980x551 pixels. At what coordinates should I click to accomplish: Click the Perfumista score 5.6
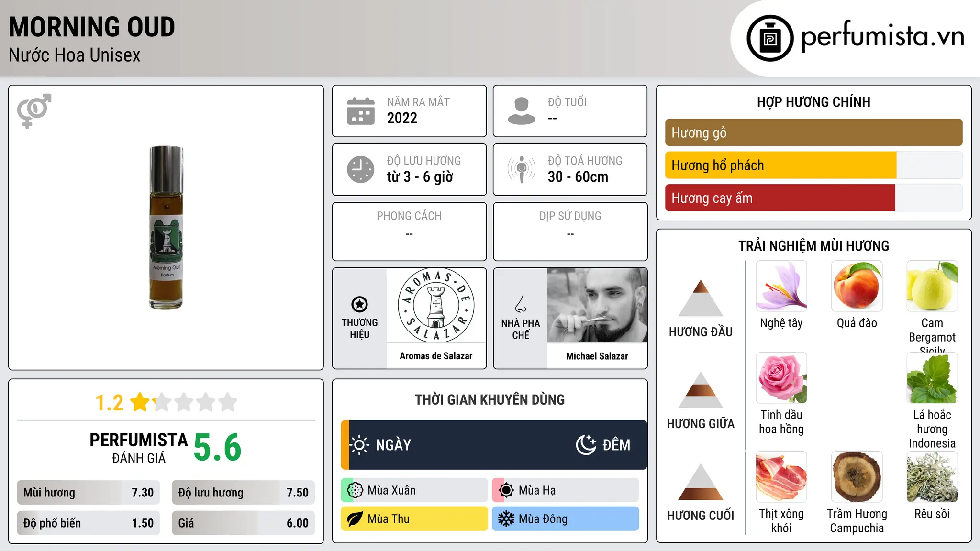click(218, 447)
